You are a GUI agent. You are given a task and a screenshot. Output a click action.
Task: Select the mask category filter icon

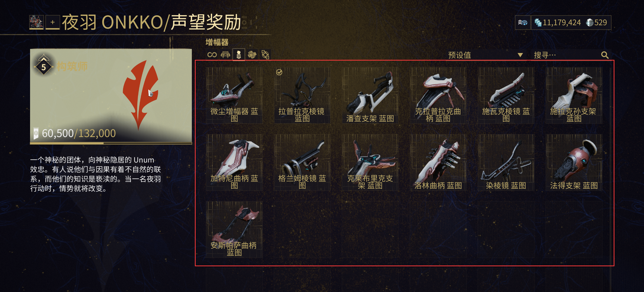[225, 55]
